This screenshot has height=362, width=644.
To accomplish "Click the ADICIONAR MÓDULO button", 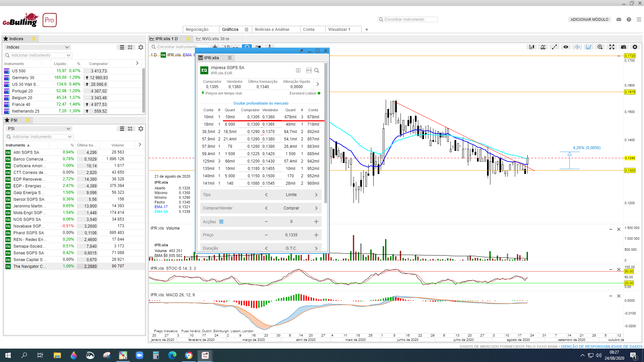I will tap(589, 19).
